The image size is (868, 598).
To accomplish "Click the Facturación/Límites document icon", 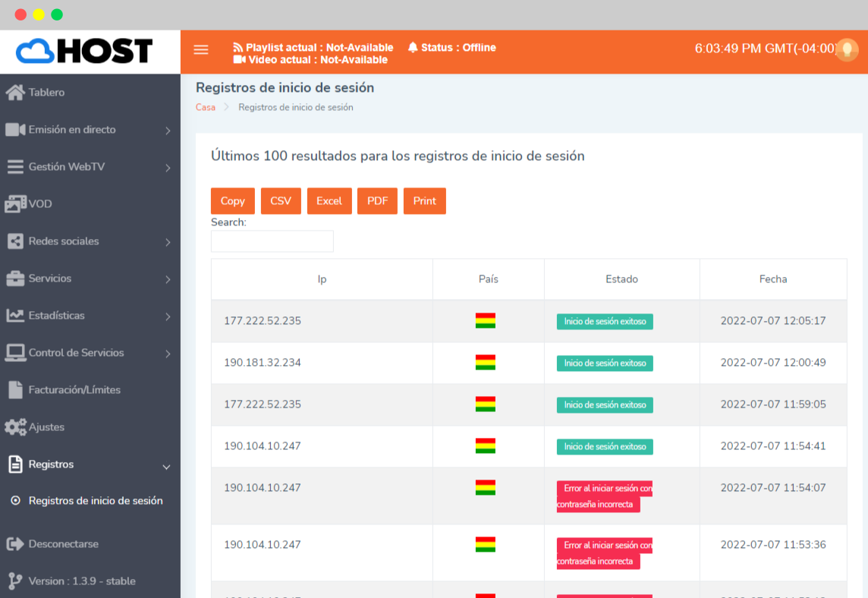I will tap(15, 390).
